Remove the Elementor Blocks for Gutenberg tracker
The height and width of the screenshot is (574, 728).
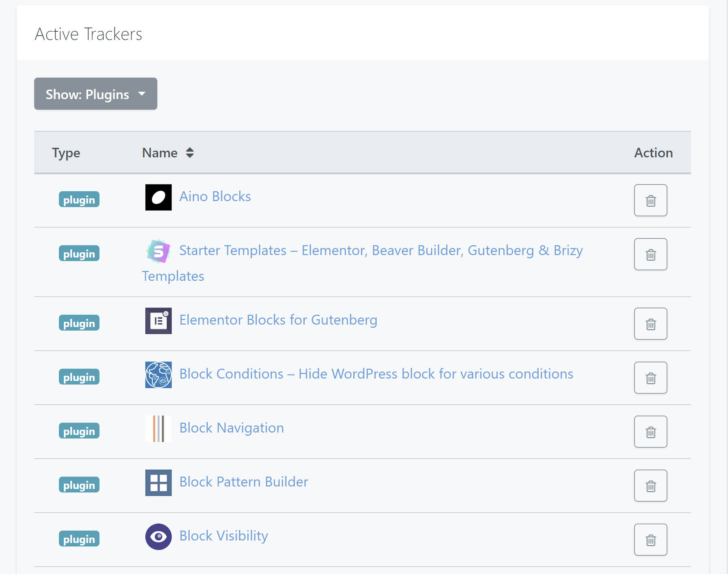pos(650,324)
